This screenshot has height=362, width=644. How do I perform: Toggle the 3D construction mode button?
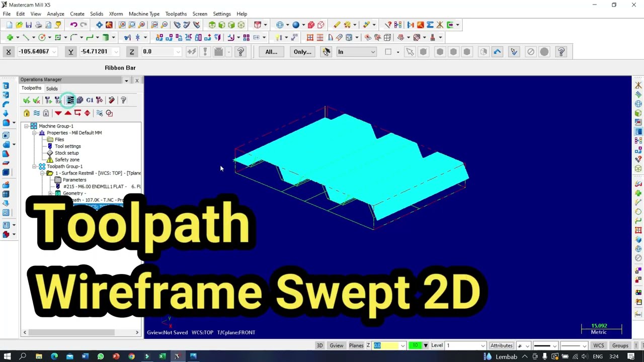(x=319, y=345)
